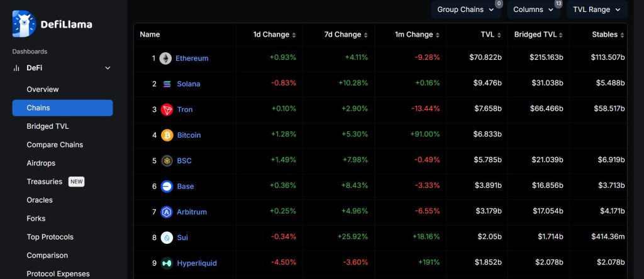Viewport: 644px width, 279px height.
Task: Click the Sui chain icon
Action: click(167, 238)
